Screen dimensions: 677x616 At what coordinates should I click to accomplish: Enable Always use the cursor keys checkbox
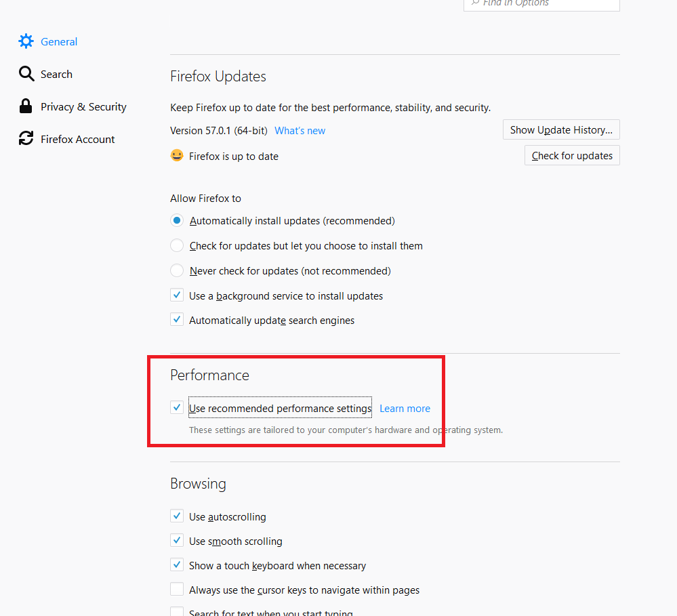point(177,590)
